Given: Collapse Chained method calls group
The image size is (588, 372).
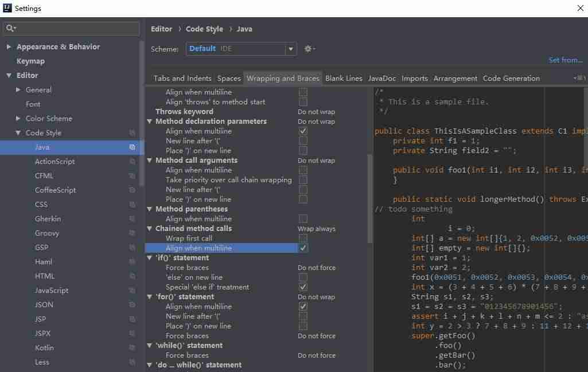Looking at the screenshot, I should coord(150,229).
